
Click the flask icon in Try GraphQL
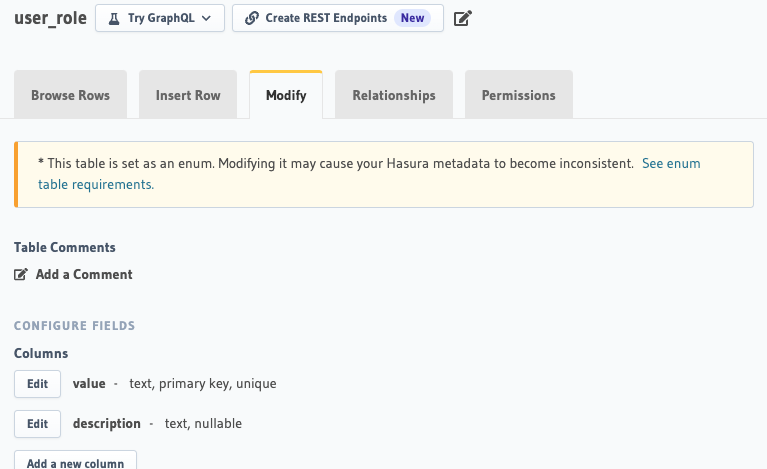coord(114,19)
